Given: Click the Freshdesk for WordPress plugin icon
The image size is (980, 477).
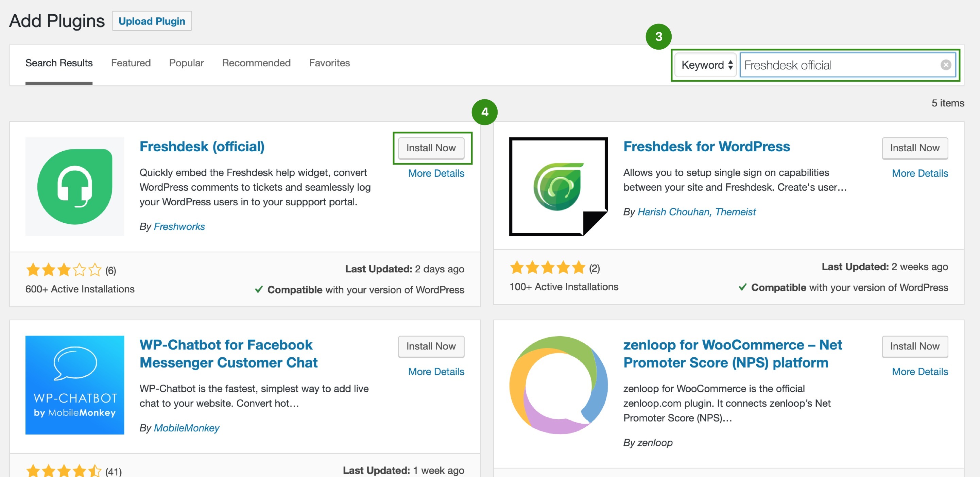Looking at the screenshot, I should coord(558,186).
